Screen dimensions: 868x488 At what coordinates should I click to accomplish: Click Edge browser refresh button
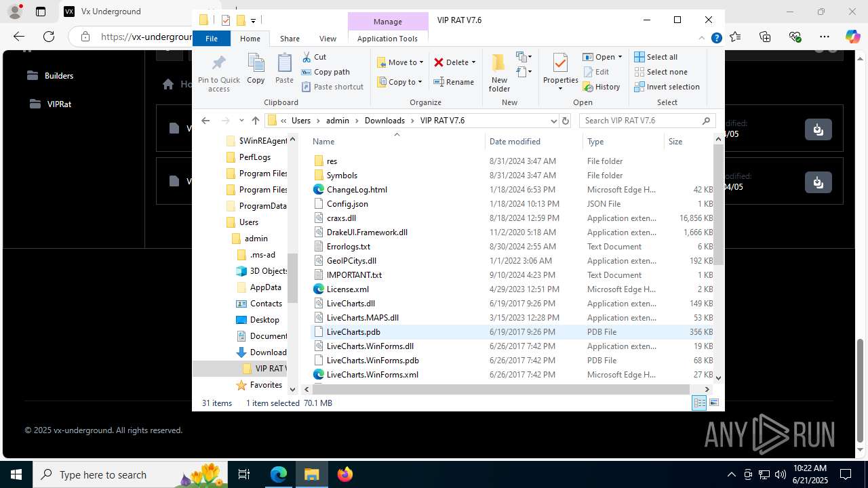click(49, 37)
